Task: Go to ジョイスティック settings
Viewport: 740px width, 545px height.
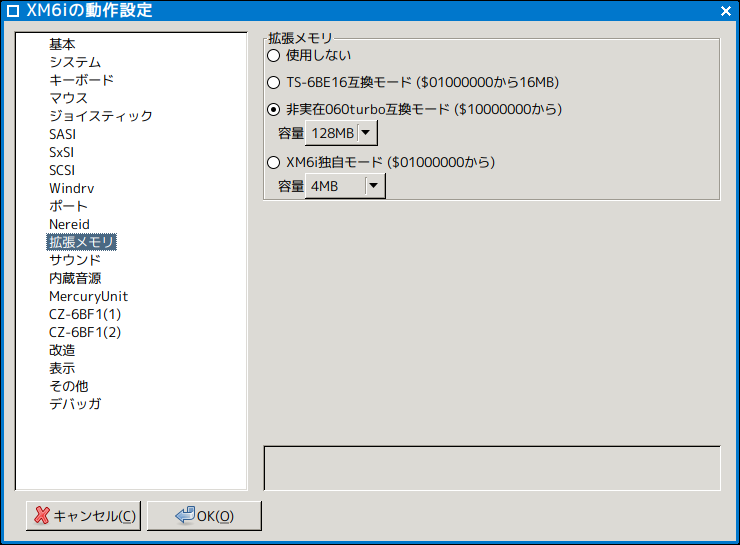Action: point(101,116)
